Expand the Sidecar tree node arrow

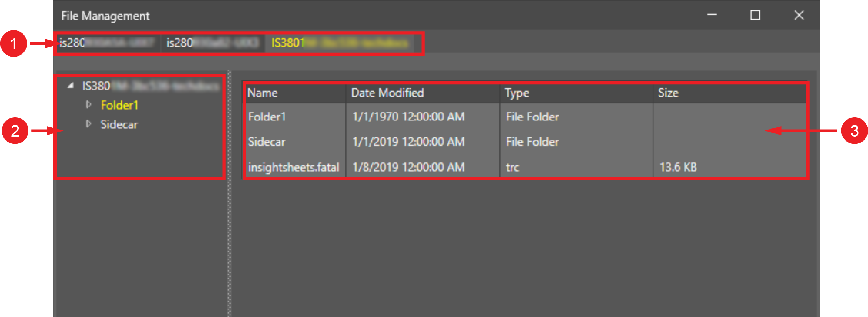coord(88,124)
